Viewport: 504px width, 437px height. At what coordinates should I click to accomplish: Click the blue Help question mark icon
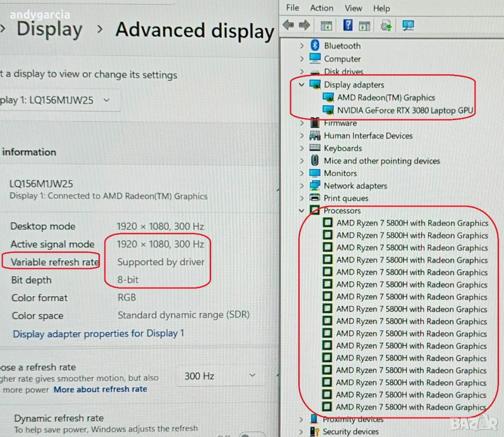(x=348, y=26)
